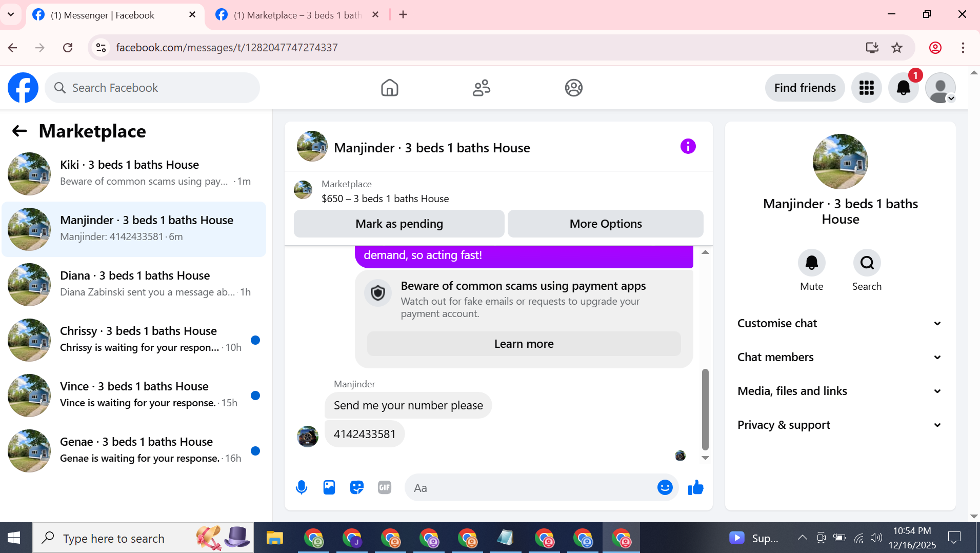980x553 pixels.
Task: Attach a photo with the image icon
Action: coord(329,487)
